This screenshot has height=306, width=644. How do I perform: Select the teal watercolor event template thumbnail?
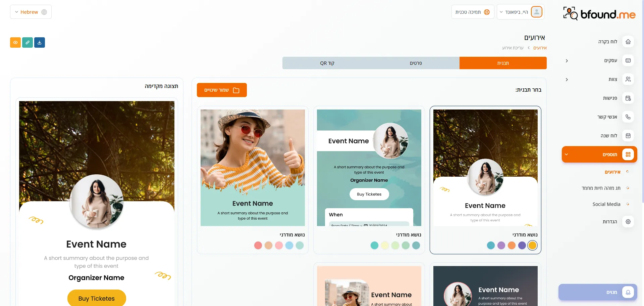point(369,168)
